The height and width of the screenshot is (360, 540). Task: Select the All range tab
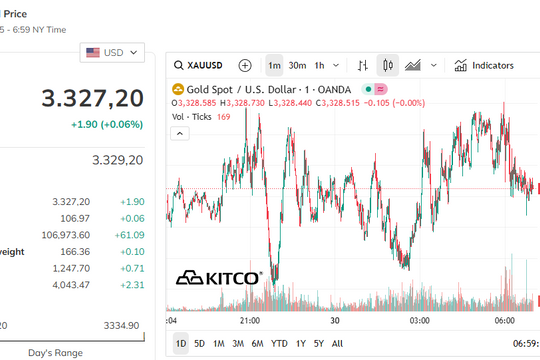pyautogui.click(x=337, y=343)
